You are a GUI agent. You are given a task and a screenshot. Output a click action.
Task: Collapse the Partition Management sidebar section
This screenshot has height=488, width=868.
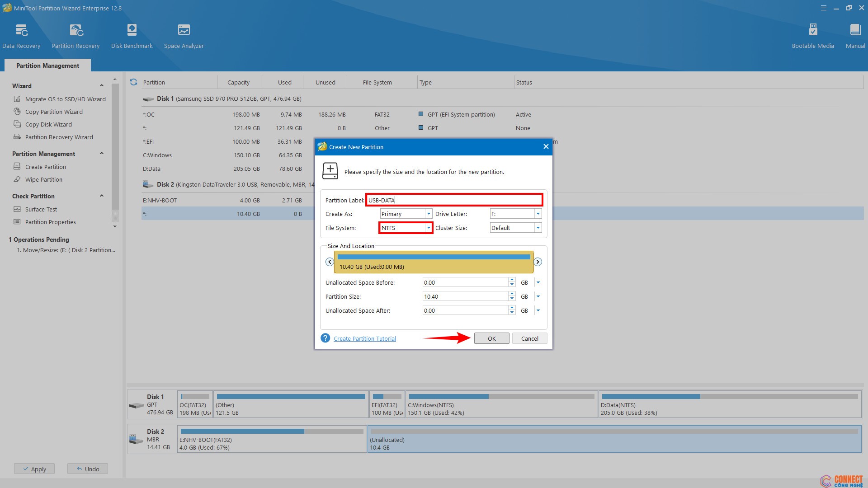coord(102,154)
